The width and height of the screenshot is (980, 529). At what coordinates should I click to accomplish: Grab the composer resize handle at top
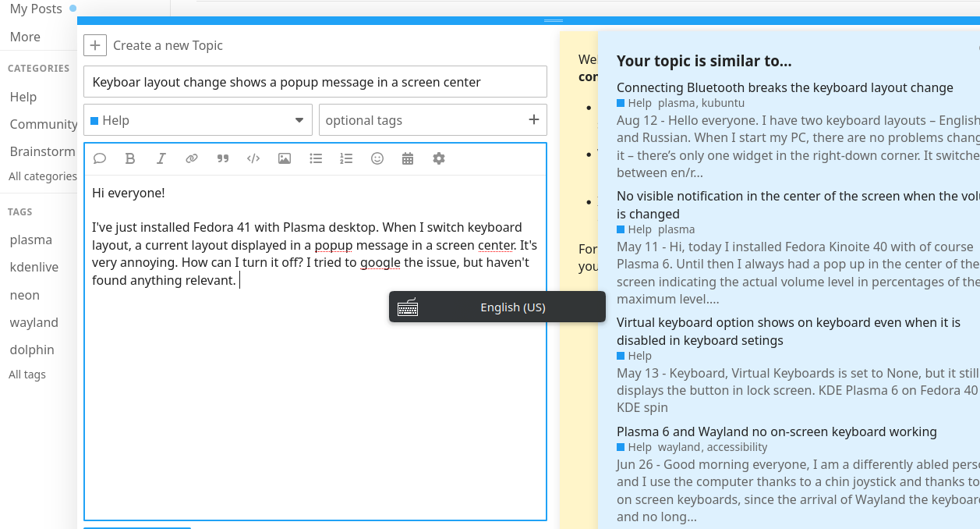(554, 20)
